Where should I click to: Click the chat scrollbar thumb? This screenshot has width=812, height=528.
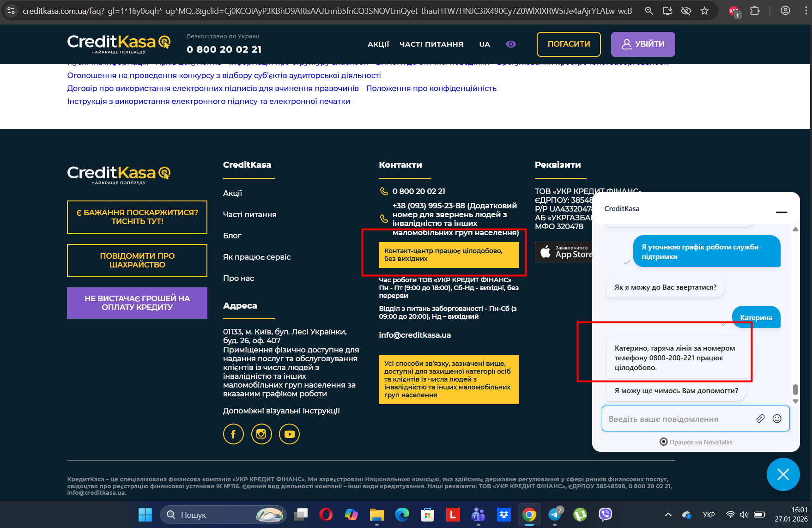pos(795,389)
